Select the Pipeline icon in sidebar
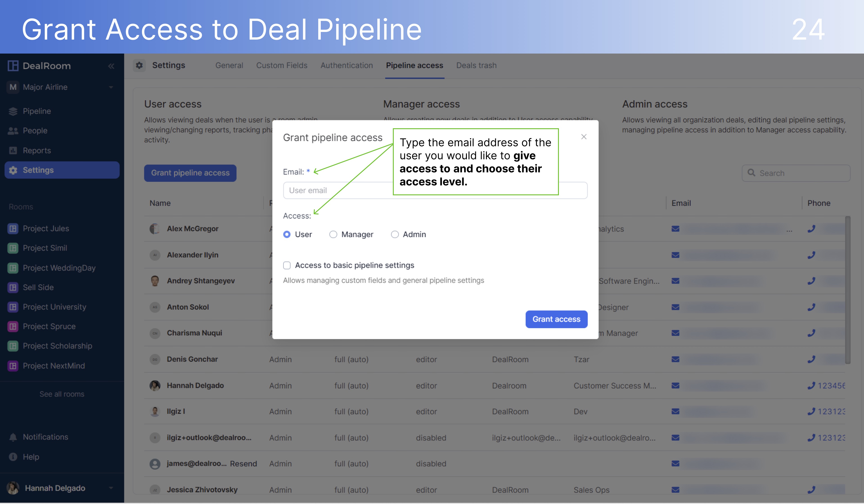 coord(13,111)
